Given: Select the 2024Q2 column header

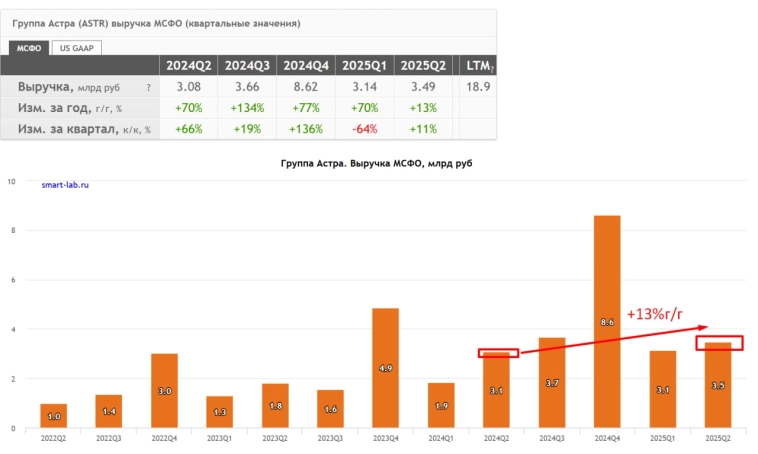Looking at the screenshot, I should coord(189,65).
